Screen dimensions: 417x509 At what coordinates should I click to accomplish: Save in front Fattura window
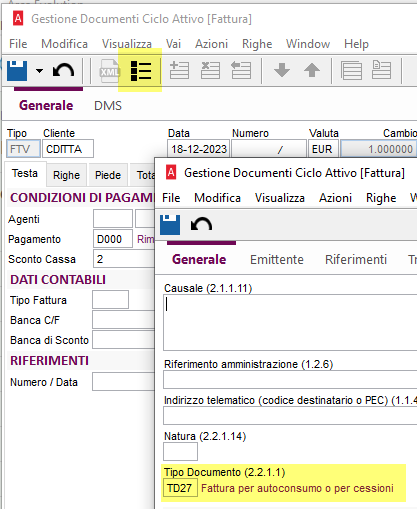170,225
